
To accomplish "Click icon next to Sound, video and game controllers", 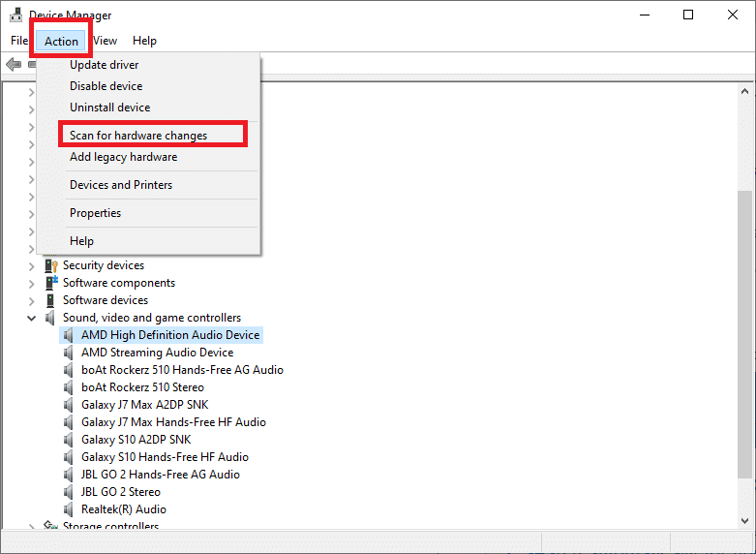I will tap(51, 318).
